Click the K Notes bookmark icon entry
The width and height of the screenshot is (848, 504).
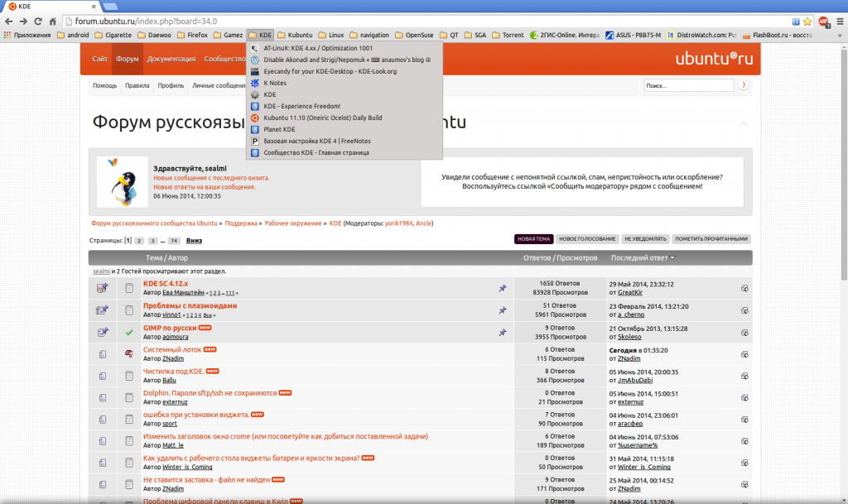pos(255,83)
